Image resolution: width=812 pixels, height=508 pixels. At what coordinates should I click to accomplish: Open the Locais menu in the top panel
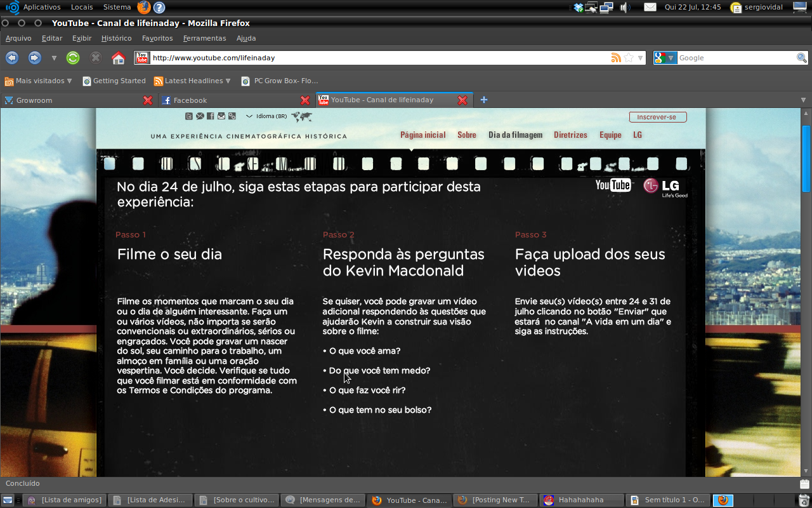click(x=82, y=8)
